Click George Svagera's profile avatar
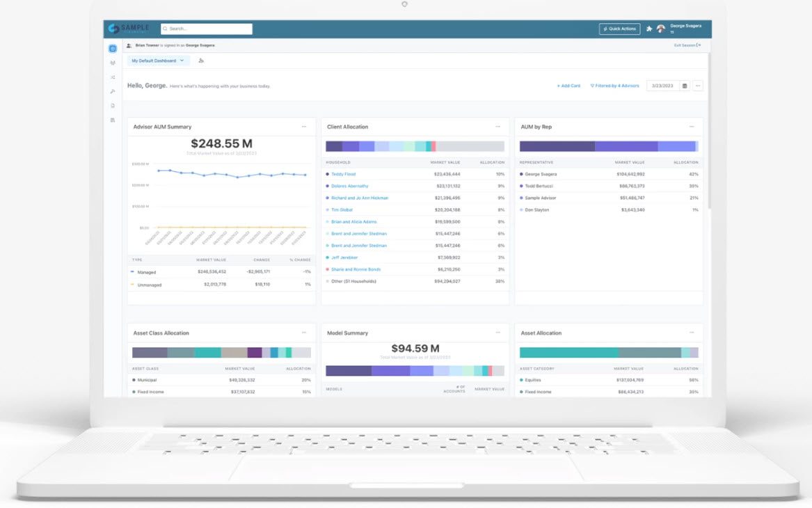The width and height of the screenshot is (812, 508). coord(661,29)
